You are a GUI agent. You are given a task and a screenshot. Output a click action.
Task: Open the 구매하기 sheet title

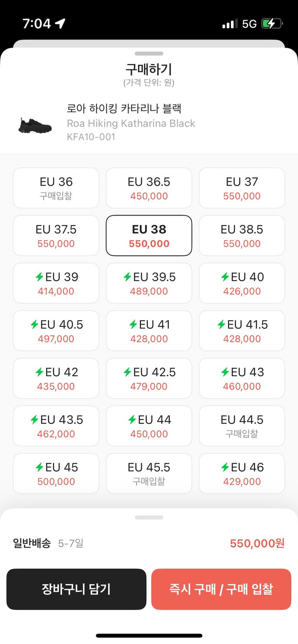[149, 69]
